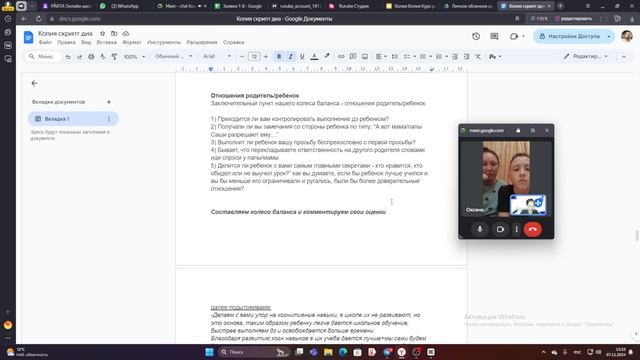Toggle underline formatting

coord(302,56)
